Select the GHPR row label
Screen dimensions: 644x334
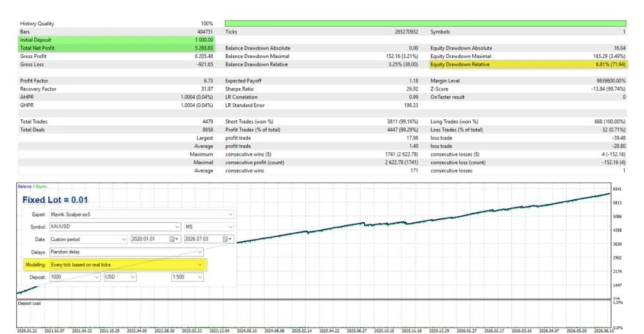pyautogui.click(x=26, y=105)
